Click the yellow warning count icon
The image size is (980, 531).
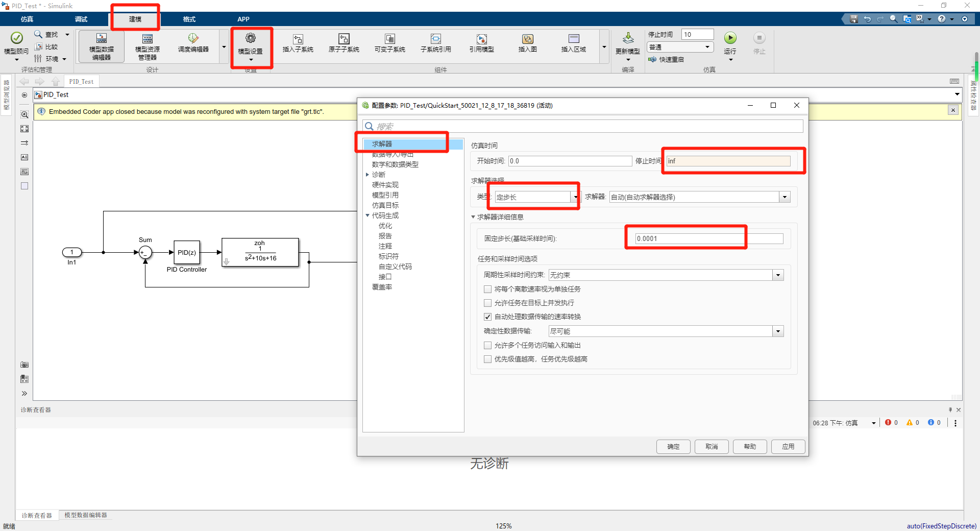point(910,422)
